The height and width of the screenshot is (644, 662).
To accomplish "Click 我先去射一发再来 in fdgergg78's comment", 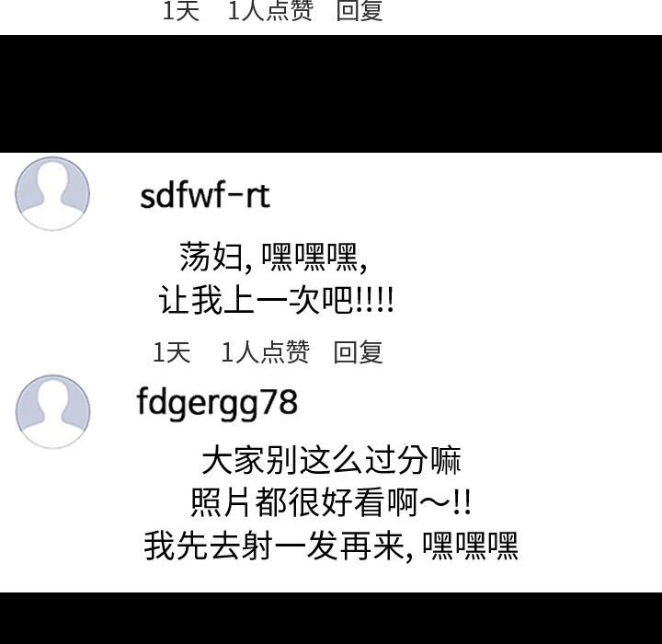I will (x=274, y=546).
